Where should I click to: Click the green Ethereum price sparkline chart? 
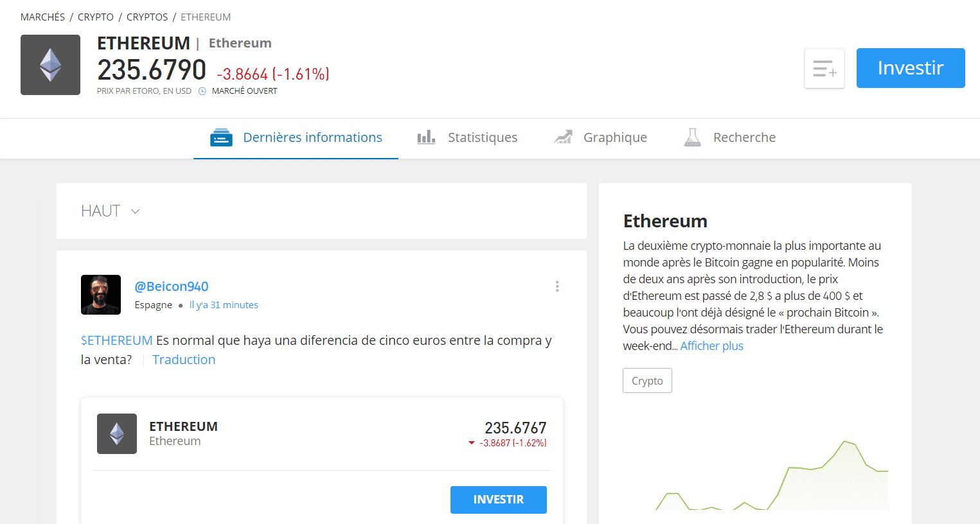click(x=771, y=475)
